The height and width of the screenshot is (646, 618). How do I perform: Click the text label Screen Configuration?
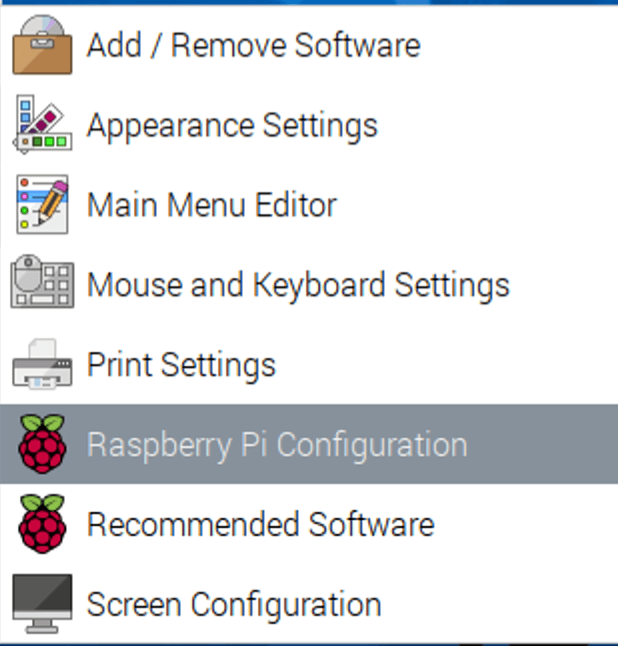pos(234,606)
